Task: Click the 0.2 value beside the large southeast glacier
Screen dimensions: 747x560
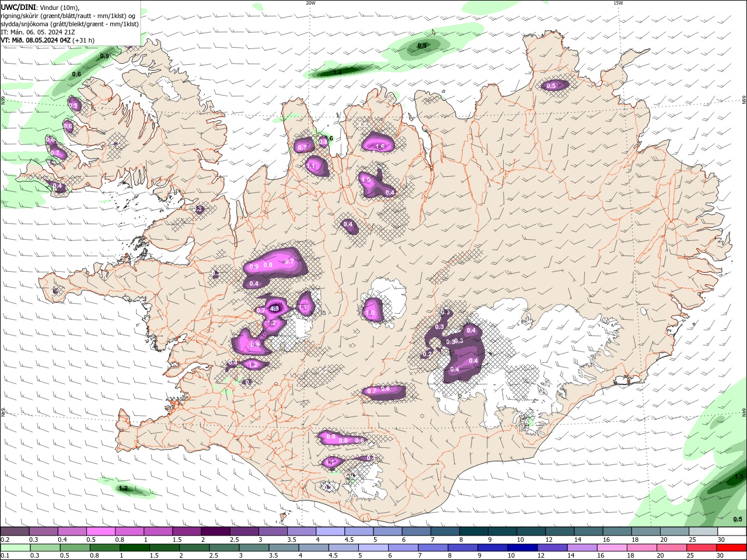Action: pos(427,354)
